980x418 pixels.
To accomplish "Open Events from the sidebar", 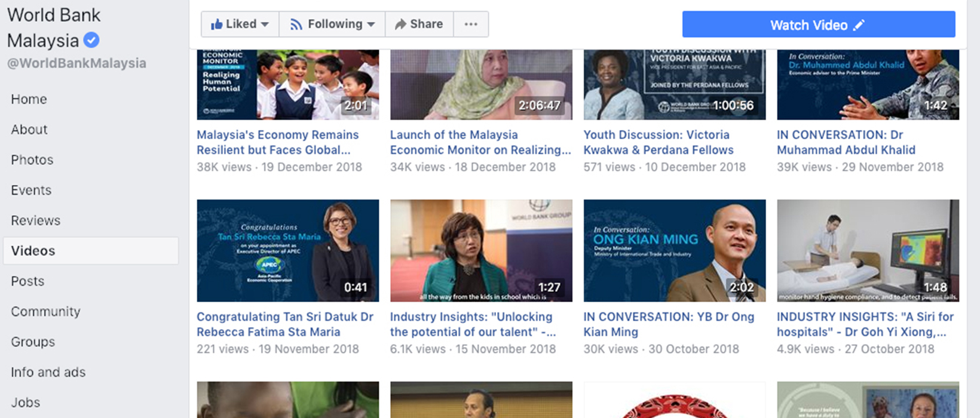I will click(x=31, y=190).
